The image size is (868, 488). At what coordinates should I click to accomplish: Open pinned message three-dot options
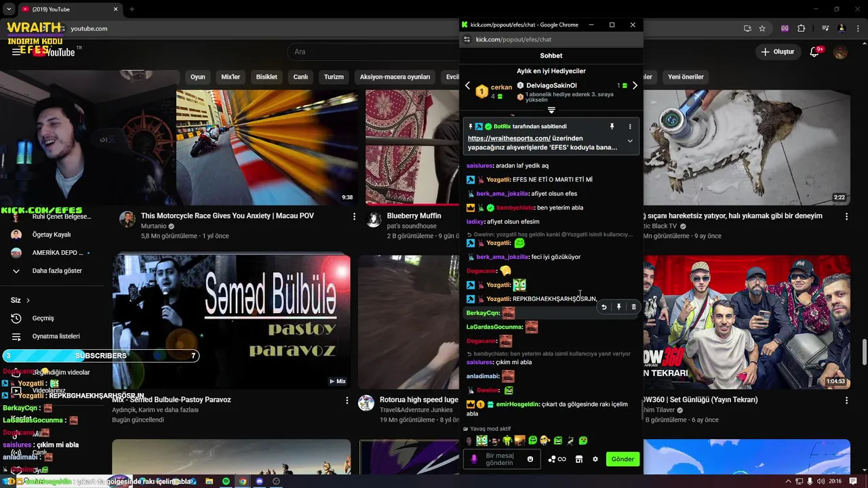pyautogui.click(x=630, y=127)
